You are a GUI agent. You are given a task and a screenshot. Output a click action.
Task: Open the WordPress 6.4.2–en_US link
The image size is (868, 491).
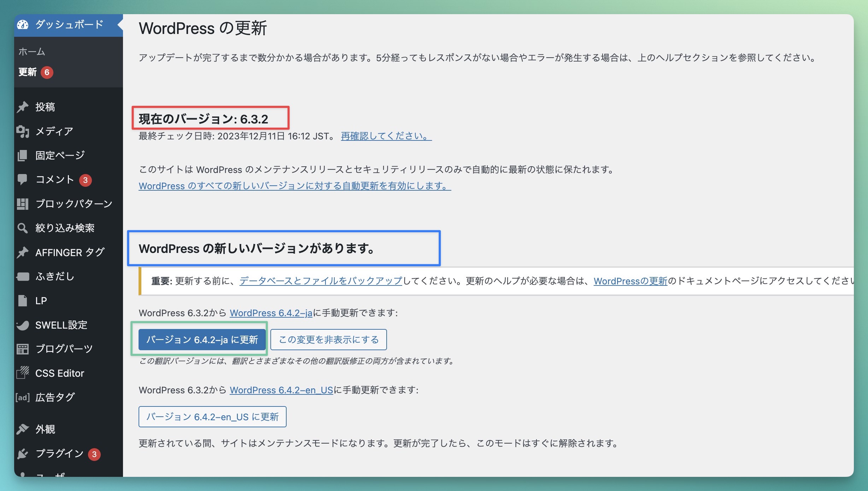(281, 390)
